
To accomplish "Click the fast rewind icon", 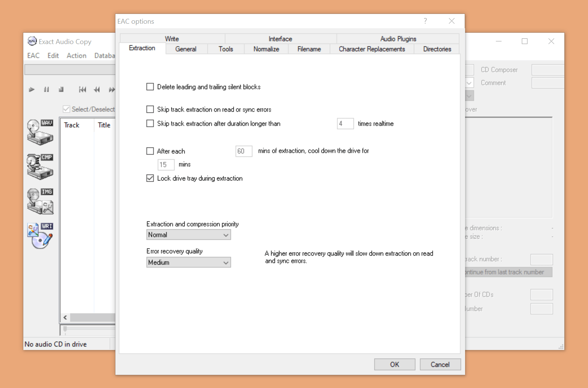I will tap(97, 89).
